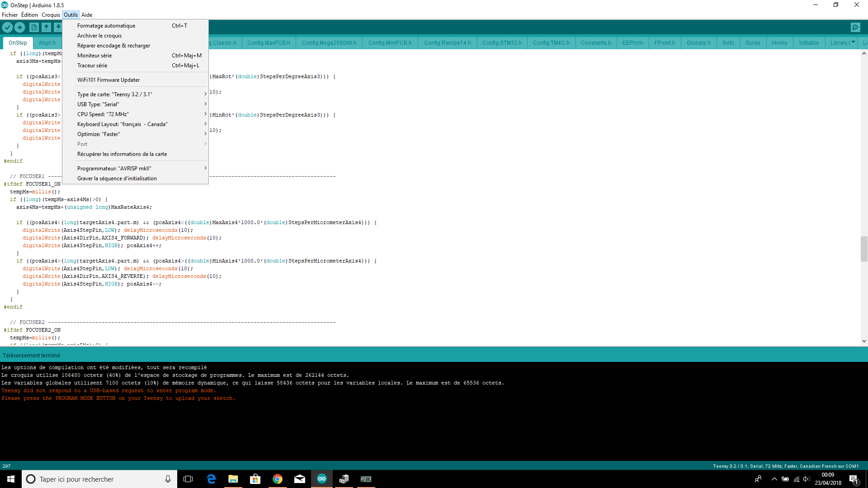Expand USB Type Serial submenu
This screenshot has width=868, height=488.
coord(135,104)
